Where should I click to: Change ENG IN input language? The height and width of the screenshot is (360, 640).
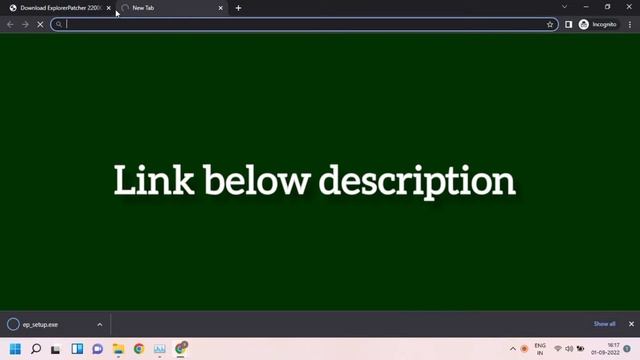click(540, 349)
